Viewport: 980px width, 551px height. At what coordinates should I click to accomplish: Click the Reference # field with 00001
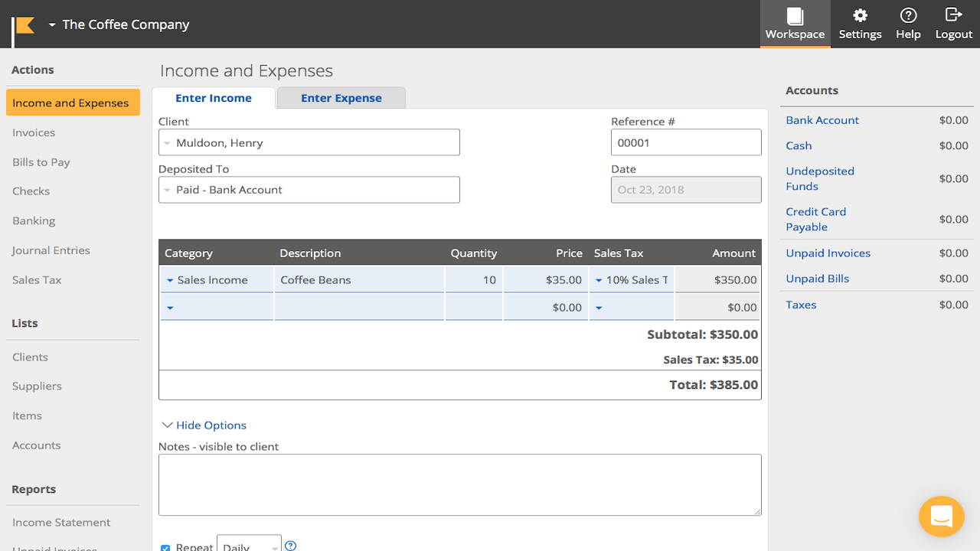[686, 142]
